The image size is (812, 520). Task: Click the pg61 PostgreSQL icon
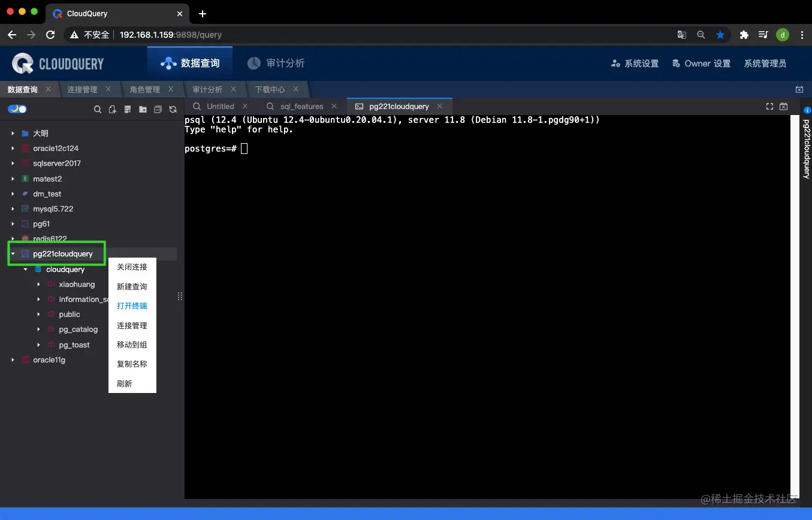(x=25, y=223)
